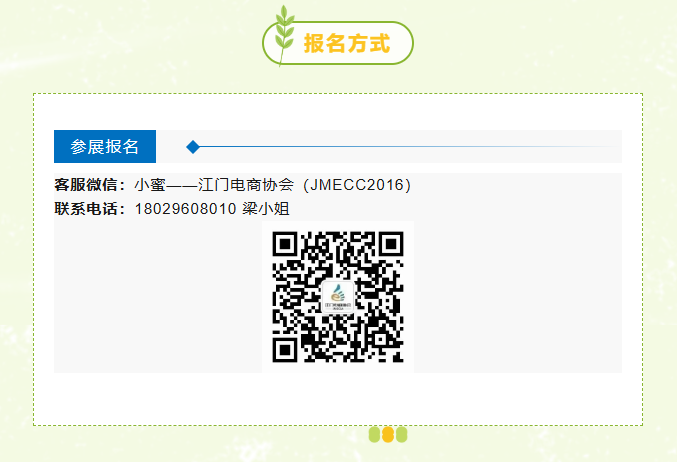Click the contact name 梁小姐
The height and width of the screenshot is (464, 680).
coord(267,210)
